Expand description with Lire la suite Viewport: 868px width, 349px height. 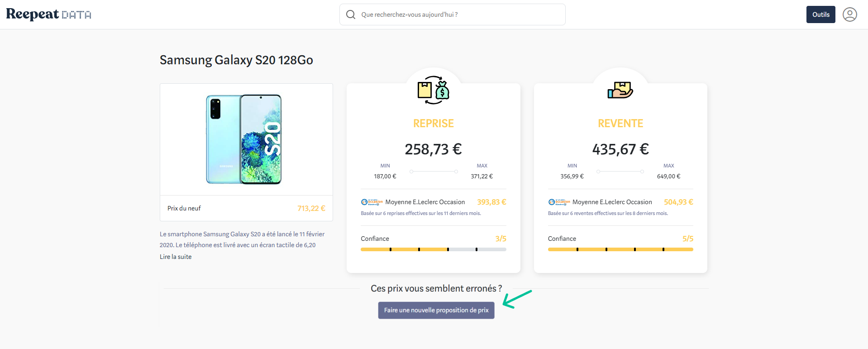(176, 257)
